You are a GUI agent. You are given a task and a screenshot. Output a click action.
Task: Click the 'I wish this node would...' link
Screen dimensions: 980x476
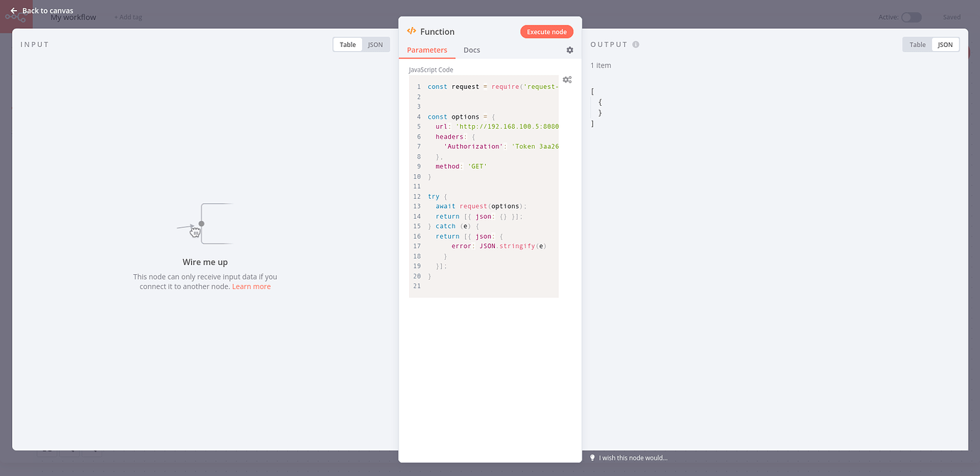pos(633,458)
